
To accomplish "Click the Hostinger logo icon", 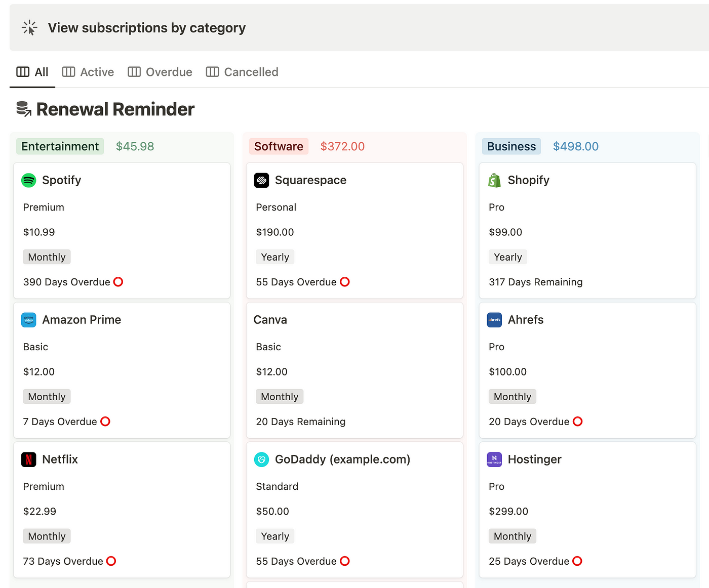I will click(x=494, y=459).
